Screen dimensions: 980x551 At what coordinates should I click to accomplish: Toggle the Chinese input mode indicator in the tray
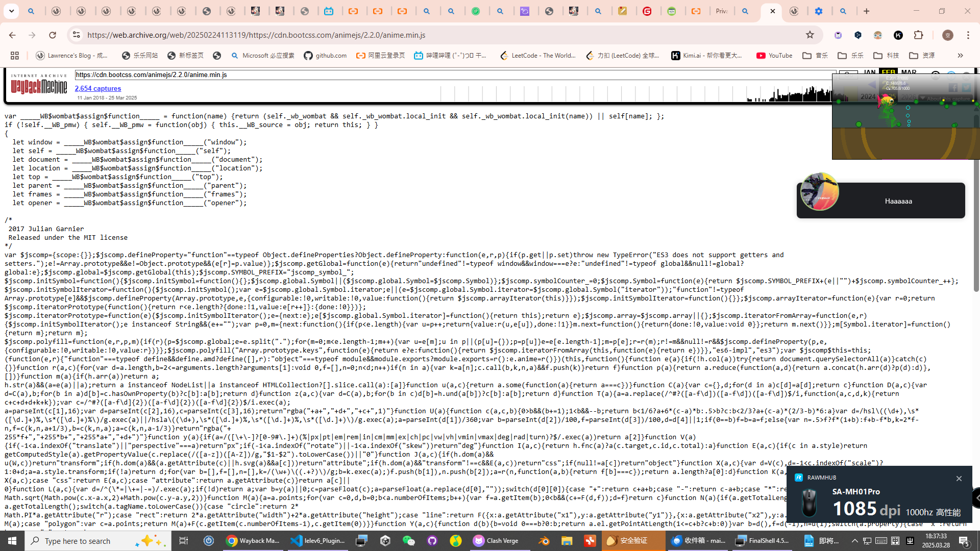coord(895,541)
